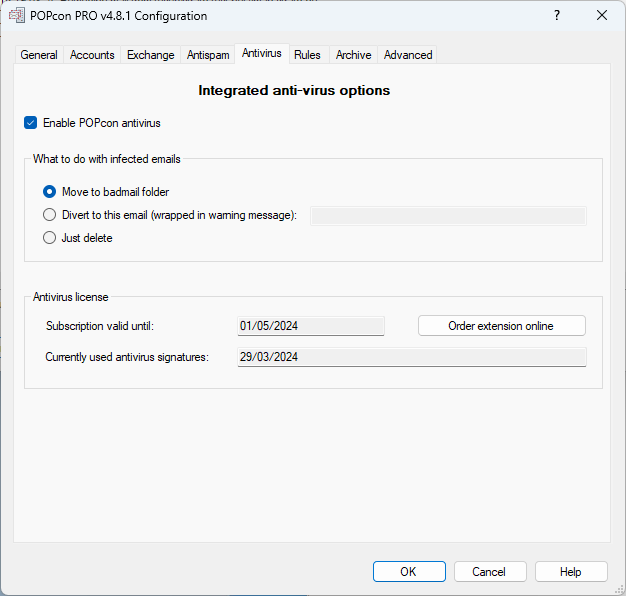This screenshot has height=596, width=626.
Task: Choose Divert to this email radio option
Action: (49, 215)
